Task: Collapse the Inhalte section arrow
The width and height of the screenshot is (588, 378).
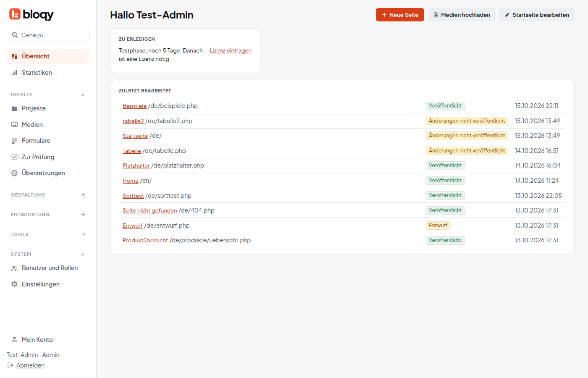Action: (x=83, y=94)
